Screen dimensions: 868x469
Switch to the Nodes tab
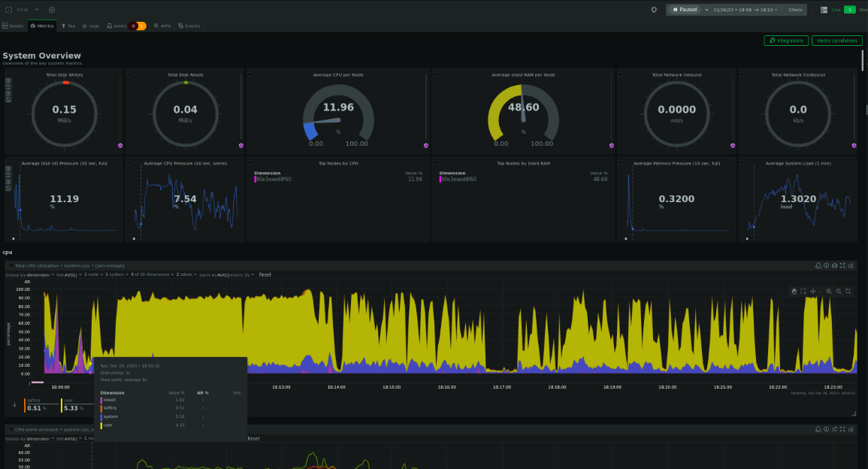14,25
